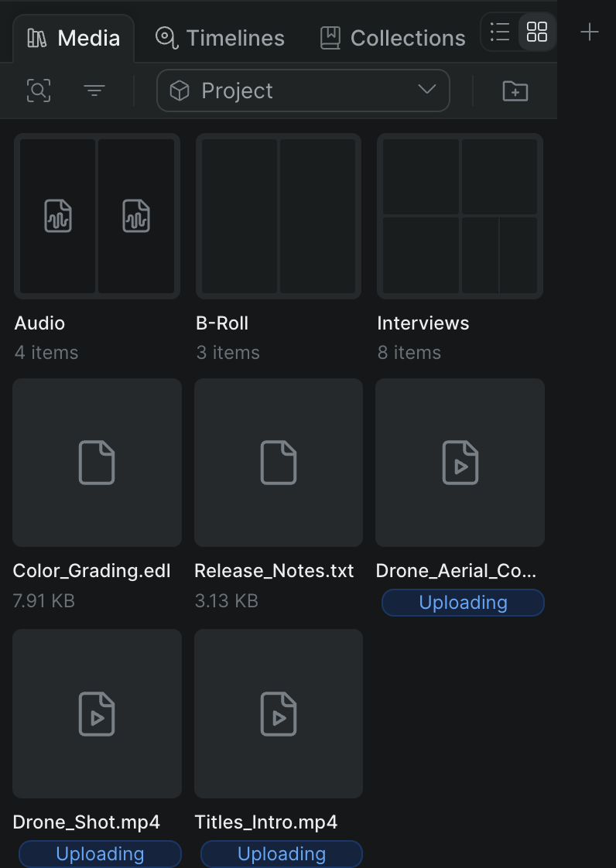
Task: Click the bookmark icon on Collections tab
Action: (x=330, y=38)
